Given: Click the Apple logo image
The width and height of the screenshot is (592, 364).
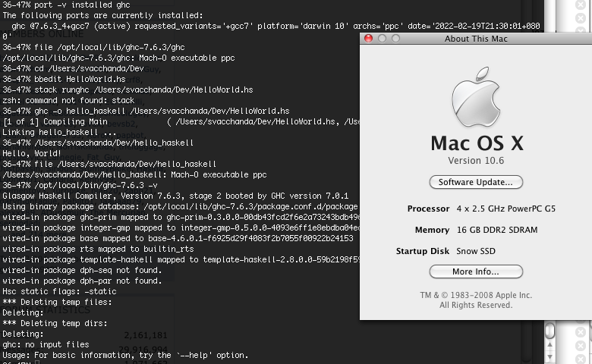Looking at the screenshot, I should pos(476,97).
